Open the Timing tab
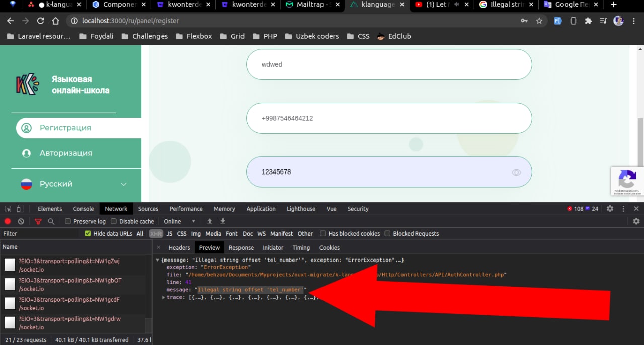 [x=301, y=247]
